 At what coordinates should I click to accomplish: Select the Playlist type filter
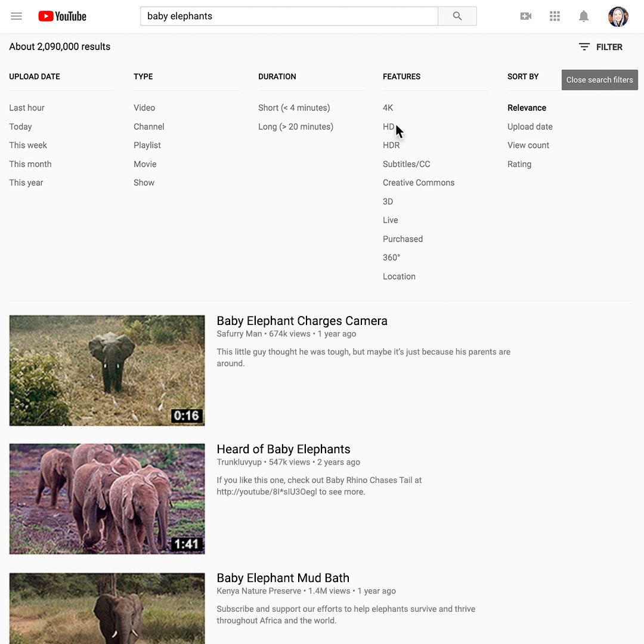coord(147,145)
